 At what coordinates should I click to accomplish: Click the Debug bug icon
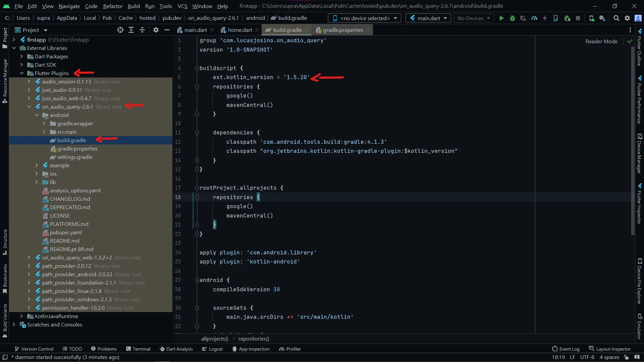[x=512, y=18]
